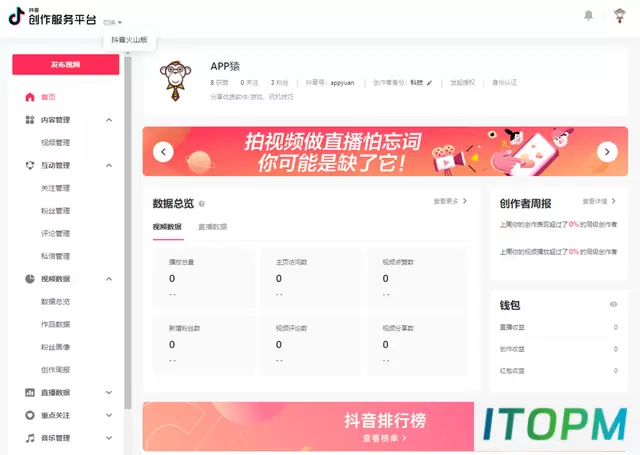Click the 视频评论数 data card
Image resolution: width=640 pixels, height=455 pixels.
311,345
